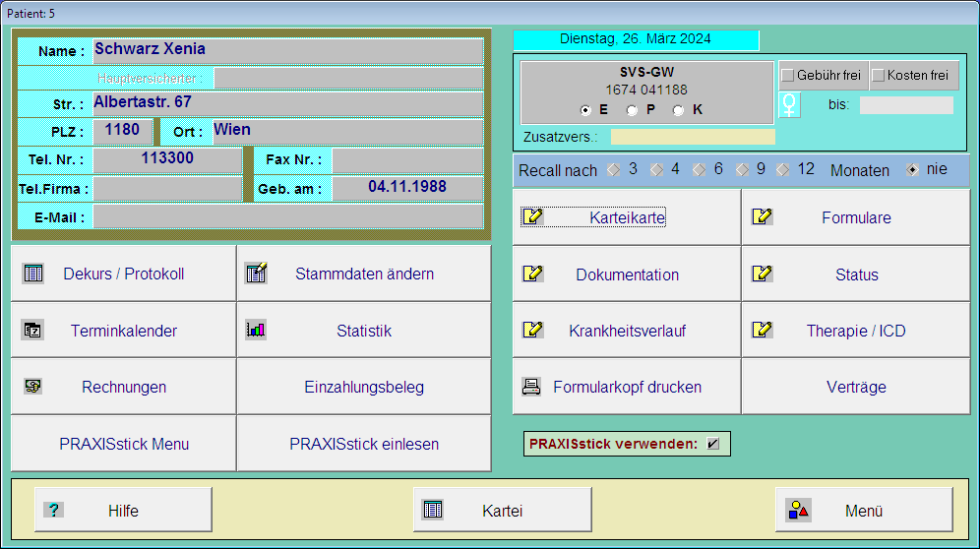Click the Menü shapes icon
Image resolution: width=980 pixels, height=549 pixels.
pos(798,510)
